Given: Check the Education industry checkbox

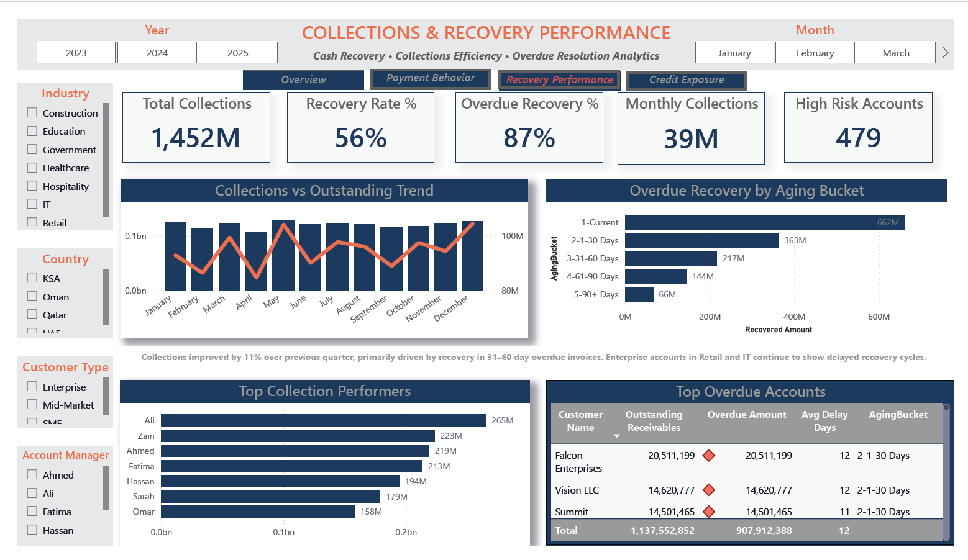Looking at the screenshot, I should point(32,131).
